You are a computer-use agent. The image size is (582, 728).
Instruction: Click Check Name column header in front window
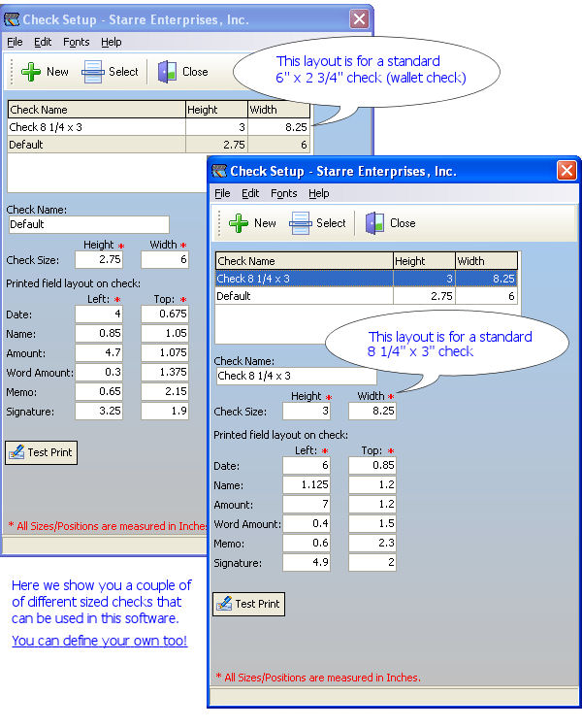click(x=304, y=261)
